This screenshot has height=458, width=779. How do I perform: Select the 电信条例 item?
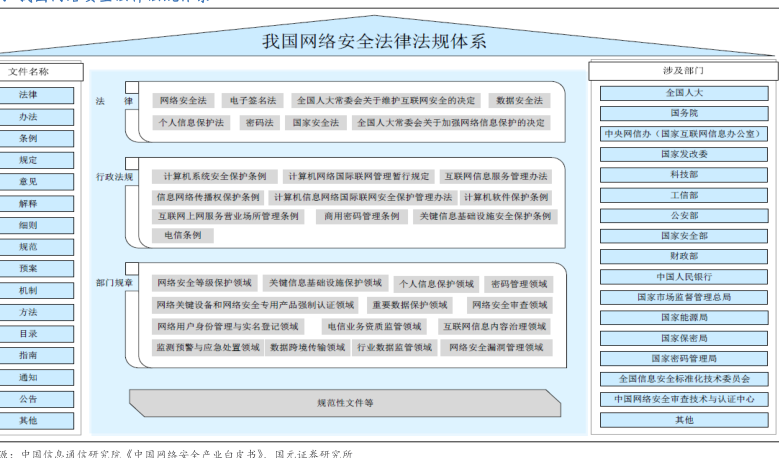click(182, 235)
